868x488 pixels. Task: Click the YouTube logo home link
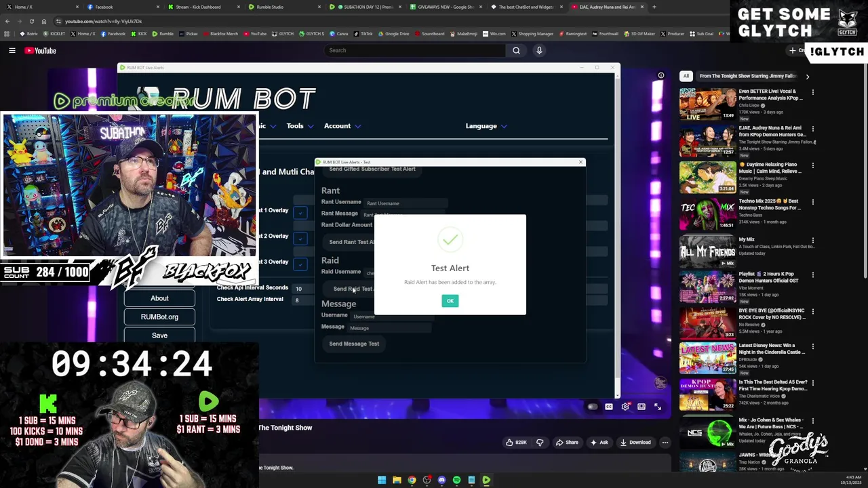[x=40, y=50]
